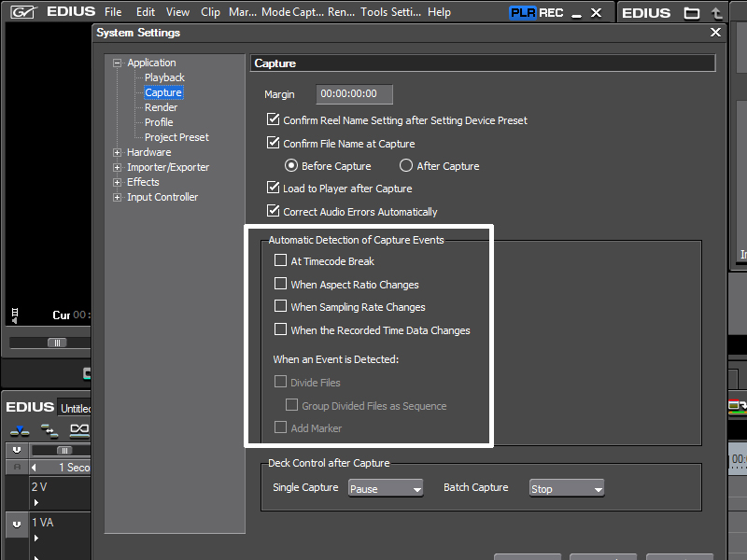Select Profile in settings tree
This screenshot has width=747, height=560.
click(159, 122)
